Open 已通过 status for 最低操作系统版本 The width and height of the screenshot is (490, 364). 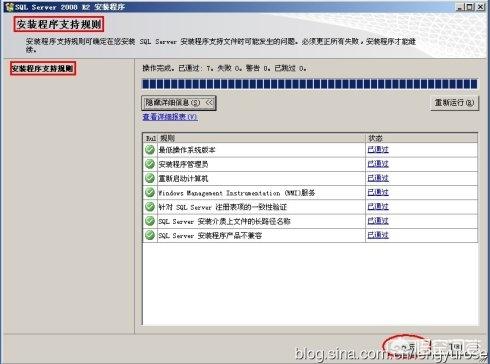378,150
